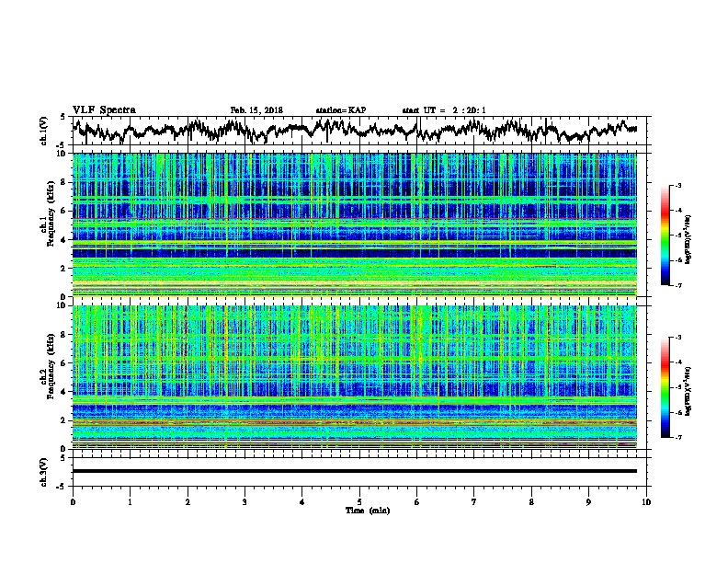728x563 pixels.
Task: Click the time axis tick label '3'
Action: pyautogui.click(x=245, y=502)
